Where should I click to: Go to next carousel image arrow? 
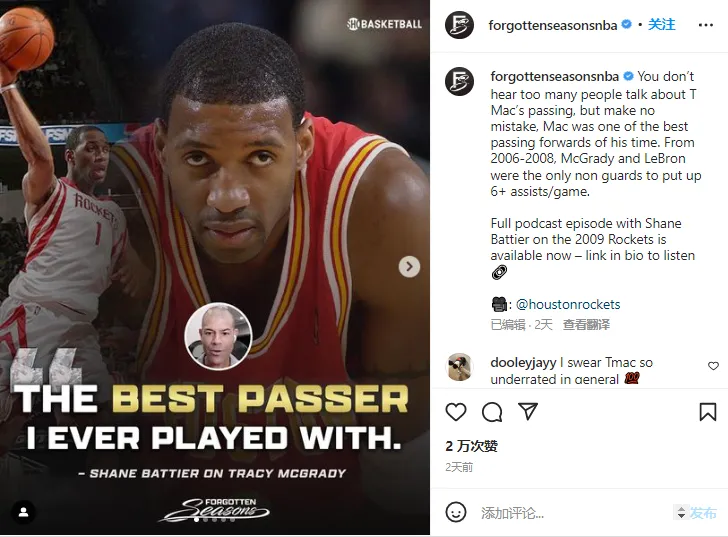(x=409, y=266)
